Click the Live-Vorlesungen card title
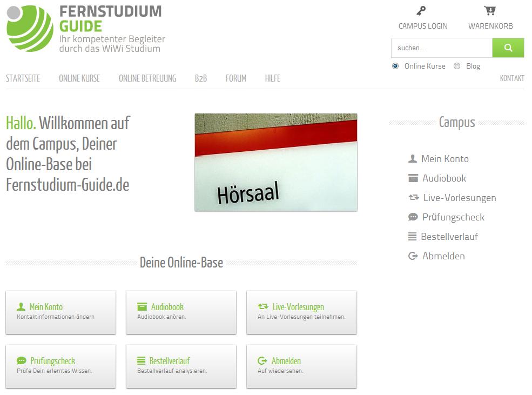Viewport: 532px width, 395px height. (298, 307)
